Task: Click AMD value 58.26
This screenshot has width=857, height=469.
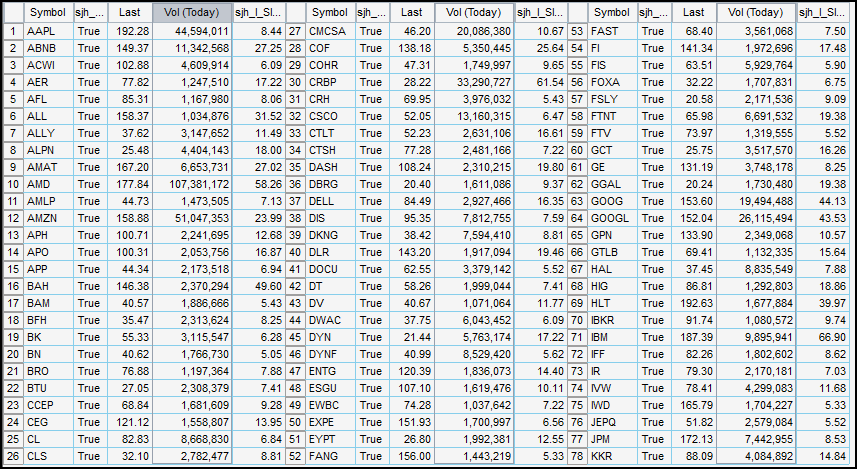Action: [x=259, y=184]
